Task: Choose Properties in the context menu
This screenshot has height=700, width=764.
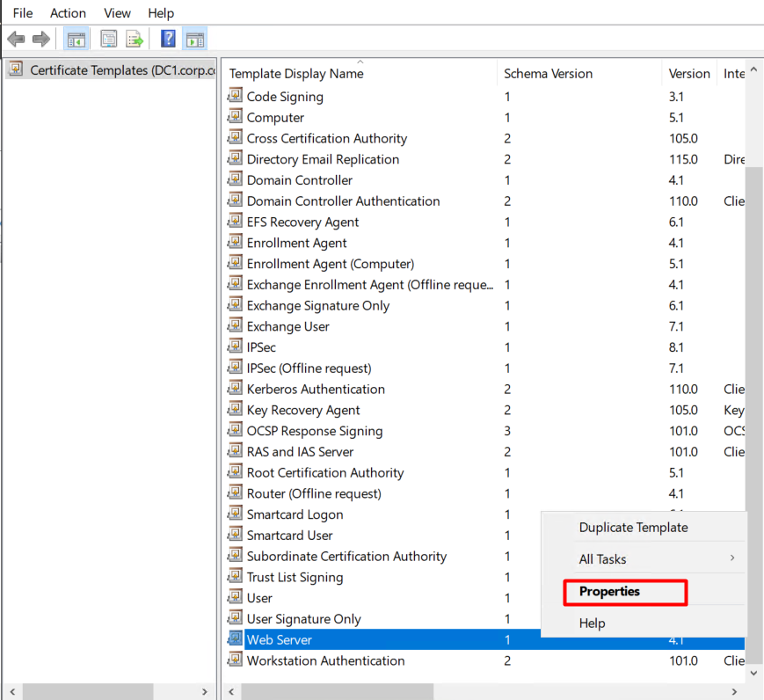Action: coord(609,592)
